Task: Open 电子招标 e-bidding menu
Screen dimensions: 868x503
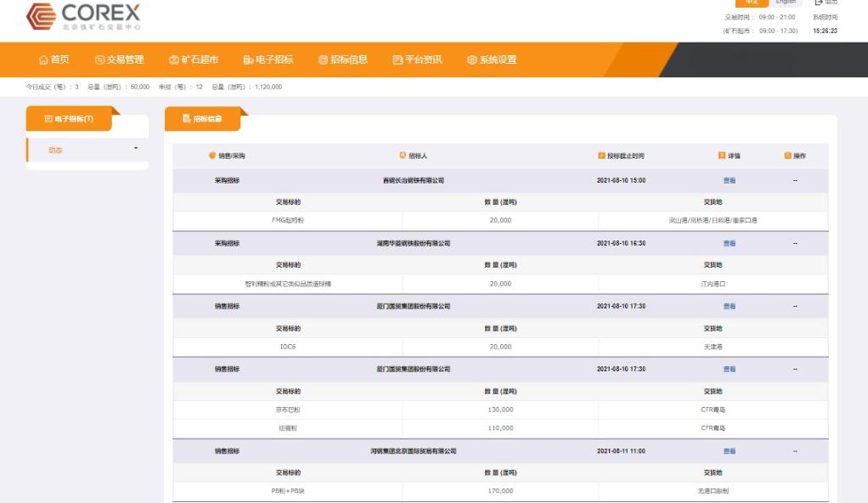Action: (x=268, y=59)
